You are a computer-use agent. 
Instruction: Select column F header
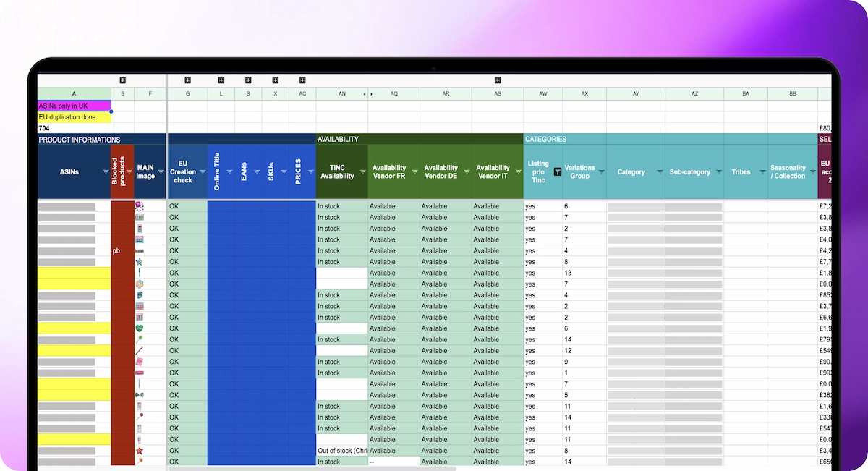point(150,94)
